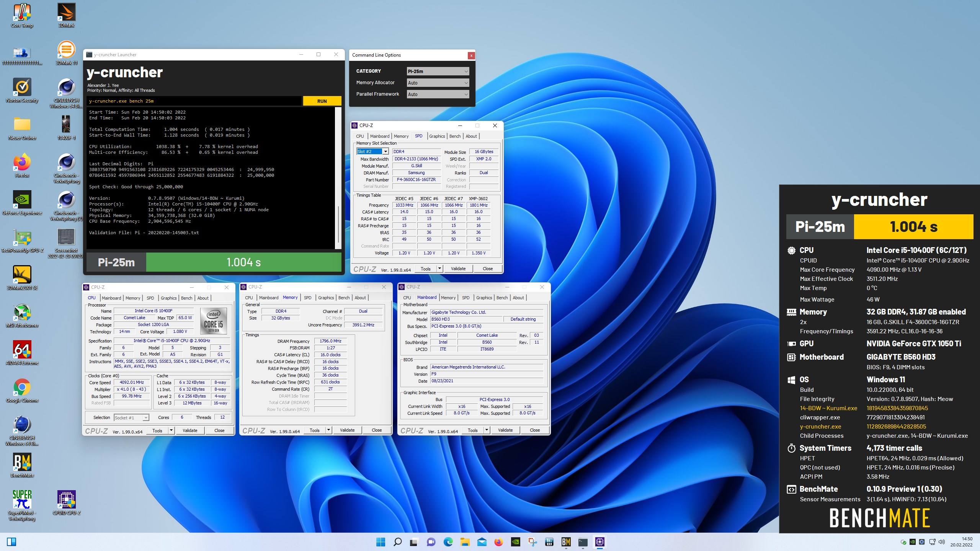Open CPUID CPU-Z desktop shortcut
980x551 pixels.
point(66,503)
